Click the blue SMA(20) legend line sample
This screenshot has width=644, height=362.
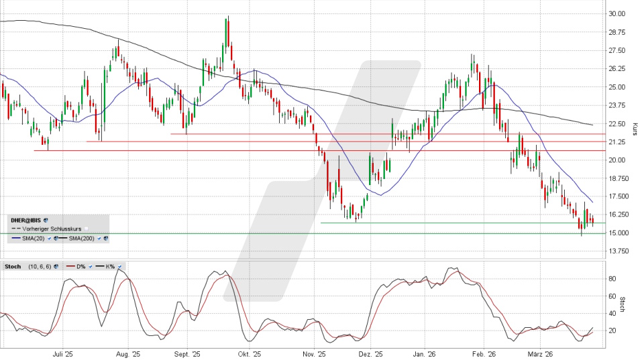point(15,238)
